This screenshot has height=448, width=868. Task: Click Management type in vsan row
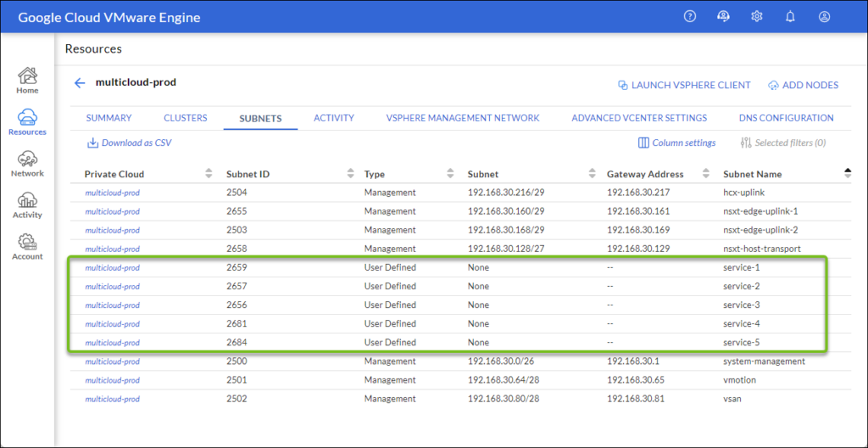tap(390, 399)
